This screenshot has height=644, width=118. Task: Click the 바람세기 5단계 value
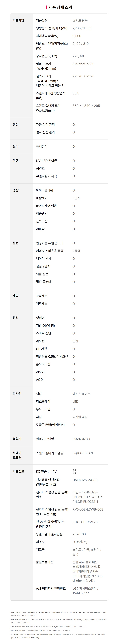pos(76,198)
